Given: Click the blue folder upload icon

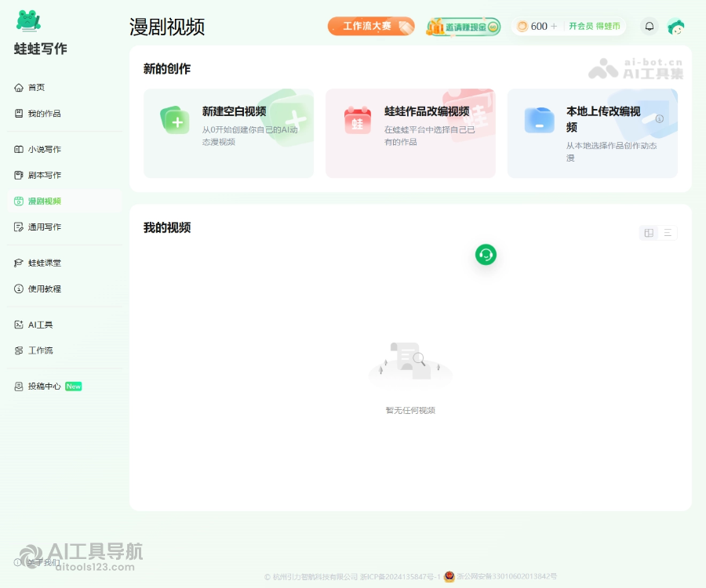Looking at the screenshot, I should 540,120.
